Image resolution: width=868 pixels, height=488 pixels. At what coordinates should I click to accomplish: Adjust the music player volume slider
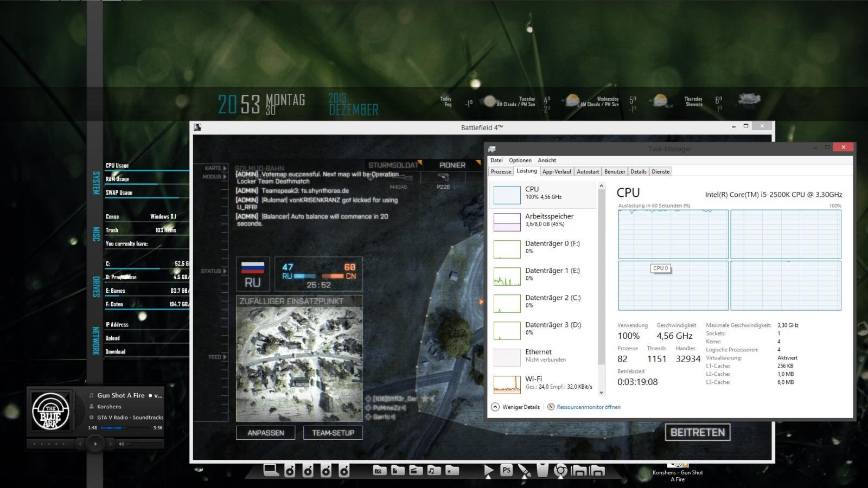coord(144,444)
